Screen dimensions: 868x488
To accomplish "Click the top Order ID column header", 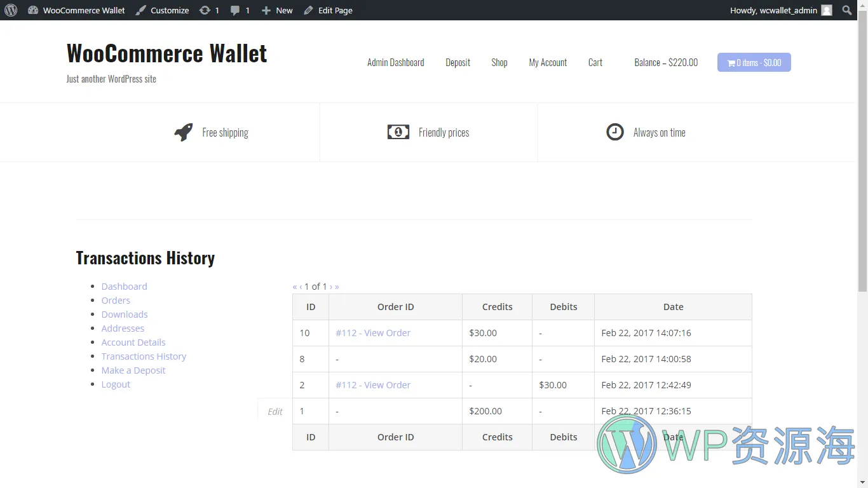I will (x=395, y=307).
